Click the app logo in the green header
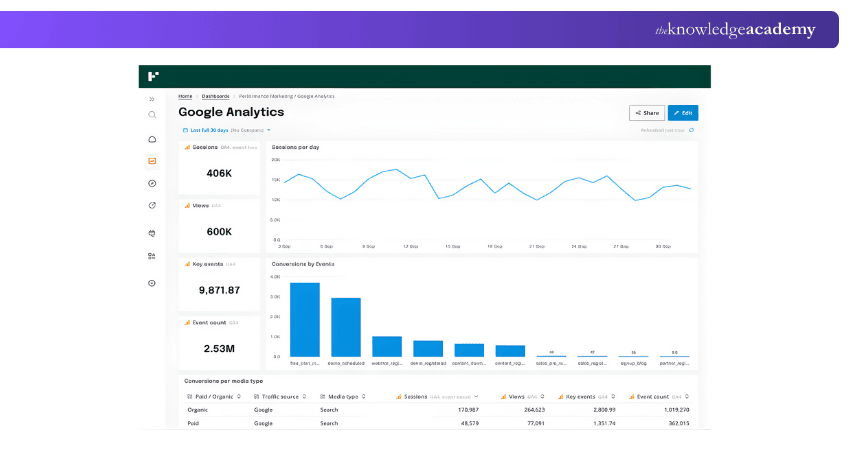Image resolution: width=850 pixels, height=450 pixels. click(153, 76)
